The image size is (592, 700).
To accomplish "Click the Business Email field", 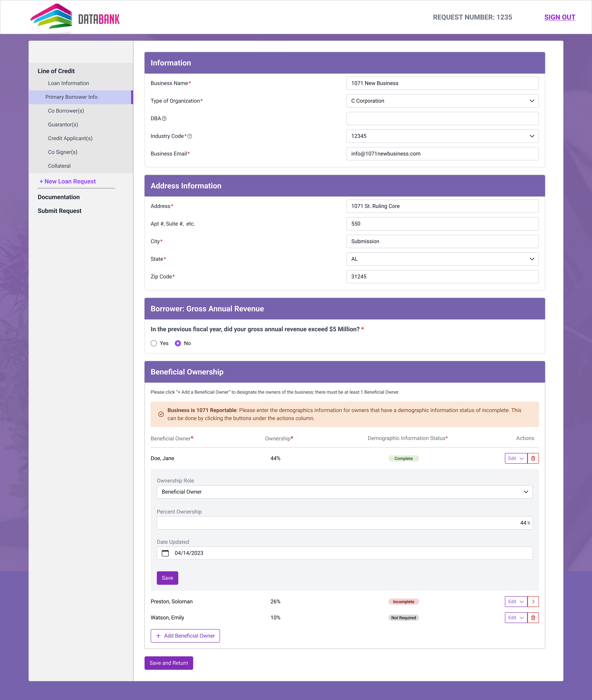I will click(442, 154).
